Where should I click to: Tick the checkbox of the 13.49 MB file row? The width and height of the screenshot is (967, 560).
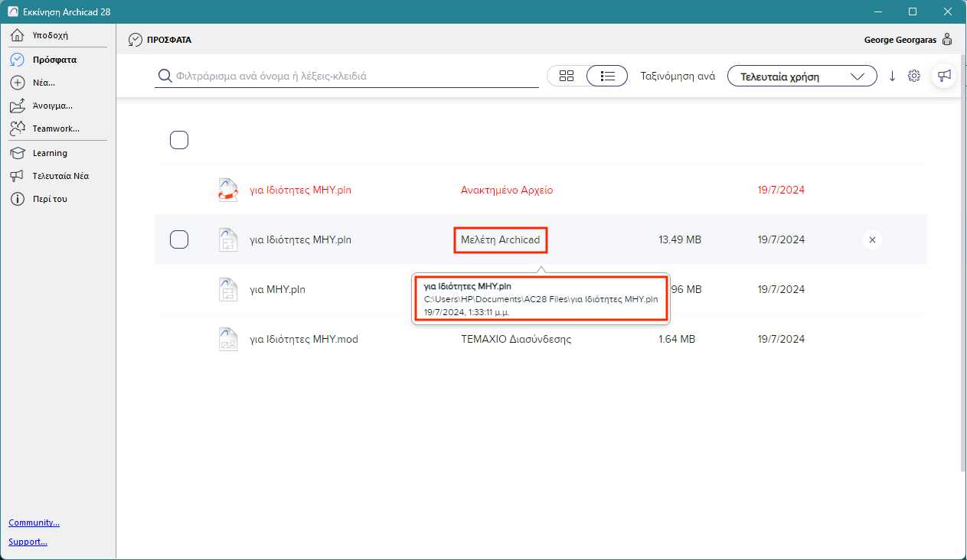coord(179,239)
